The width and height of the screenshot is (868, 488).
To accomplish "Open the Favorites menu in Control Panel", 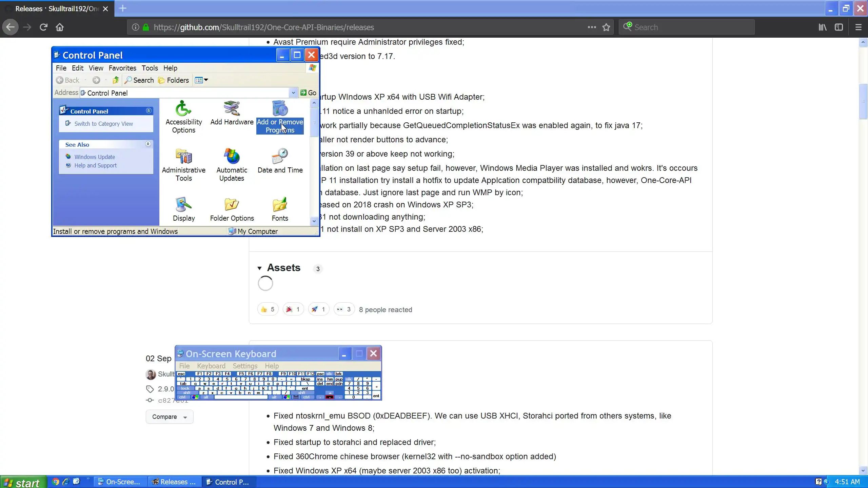I will (x=122, y=68).
